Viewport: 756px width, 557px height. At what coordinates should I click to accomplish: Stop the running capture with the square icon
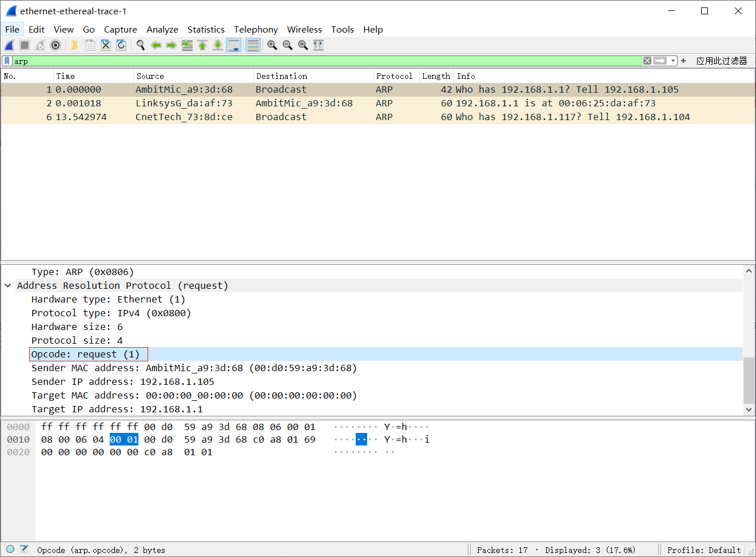point(25,45)
